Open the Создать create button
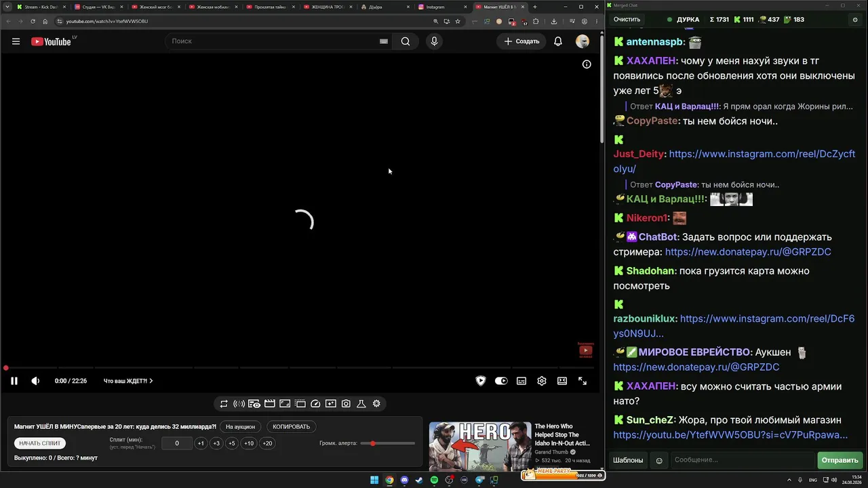The width and height of the screenshot is (868, 488). pos(522,41)
